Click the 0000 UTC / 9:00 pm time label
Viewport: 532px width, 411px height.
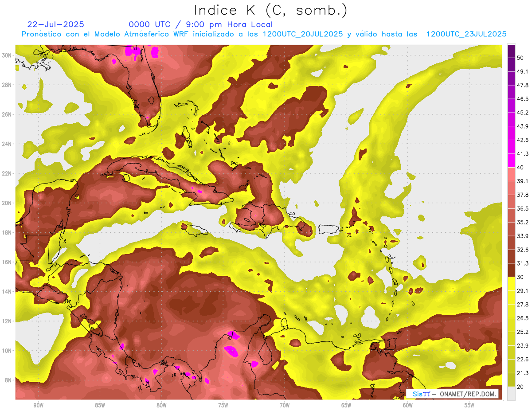(x=200, y=24)
